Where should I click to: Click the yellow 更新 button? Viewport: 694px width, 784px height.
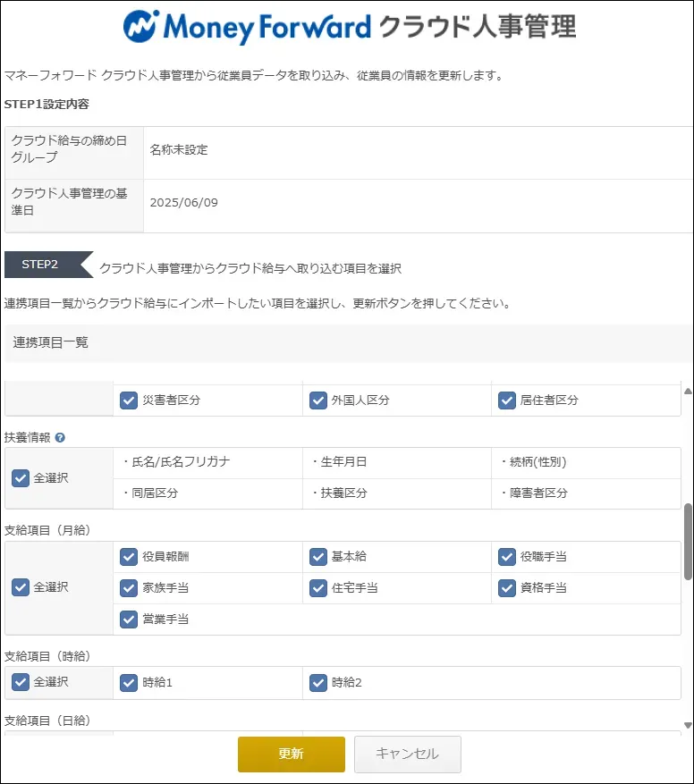292,754
